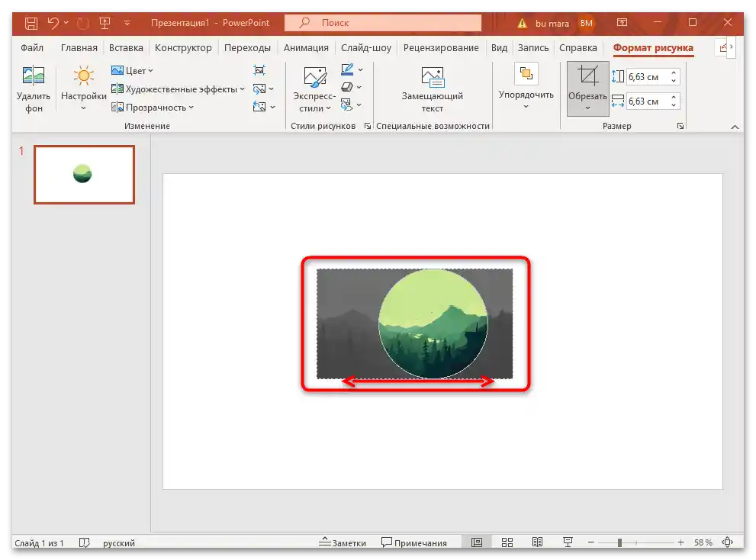
Task: Open the Замещающий текст (Alt Text) pane
Action: click(x=432, y=88)
